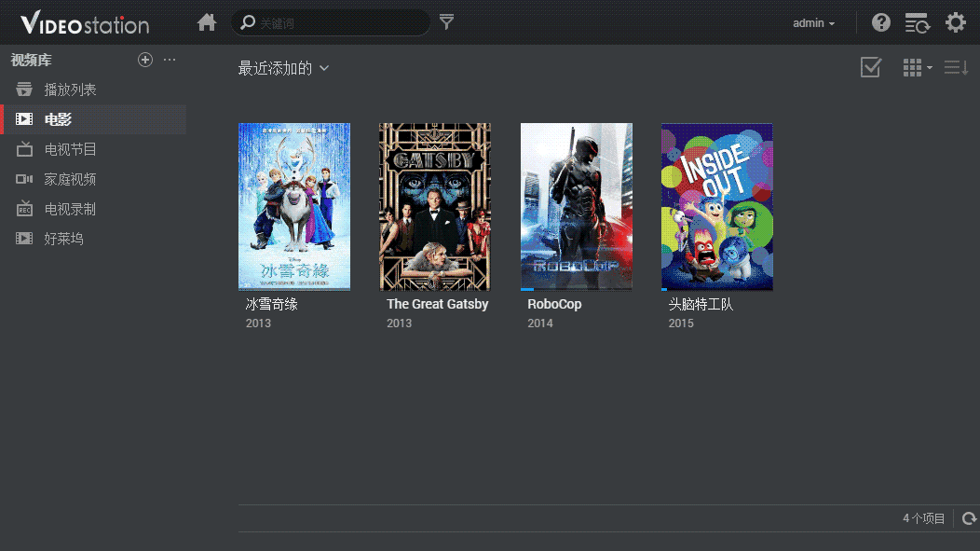This screenshot has height=551, width=980.
Task: Open the video library more options ellipsis
Action: click(x=170, y=60)
